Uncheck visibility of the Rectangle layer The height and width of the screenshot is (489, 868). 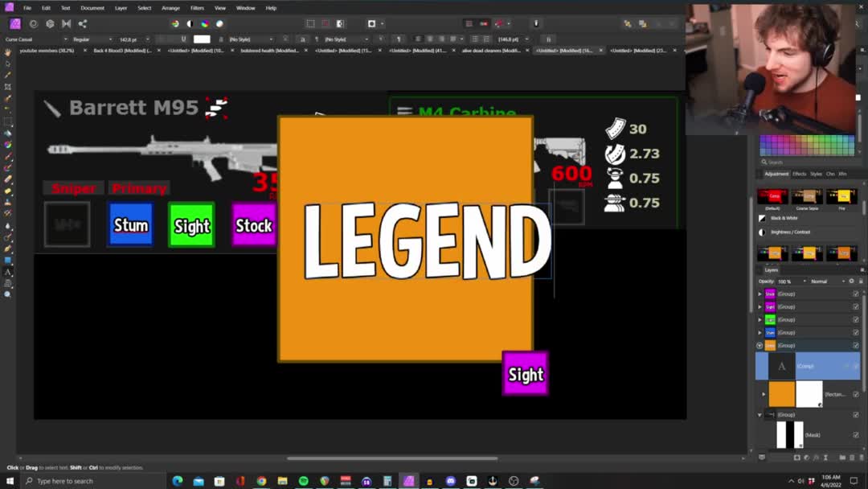[x=855, y=394]
